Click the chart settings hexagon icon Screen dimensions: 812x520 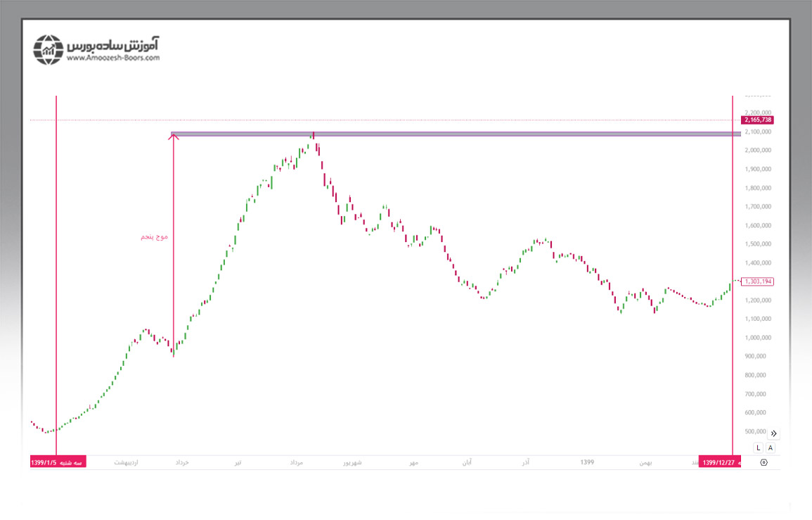tap(764, 462)
